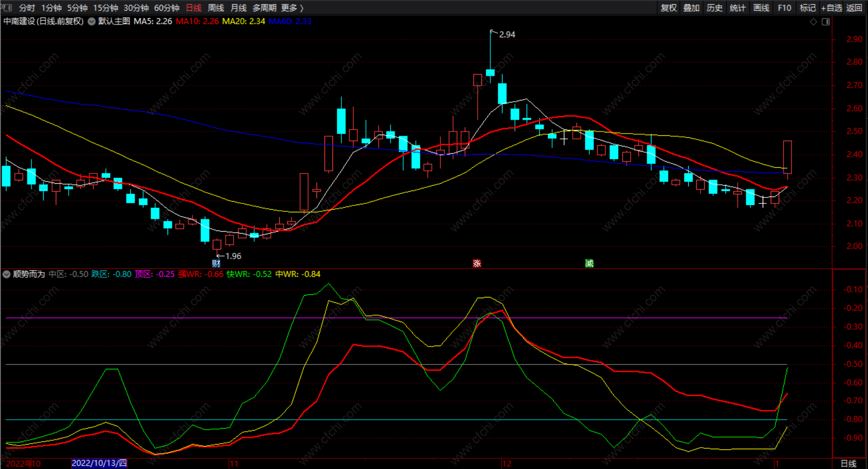Open F10 company information
The height and width of the screenshot is (469, 868).
pyautogui.click(x=784, y=8)
